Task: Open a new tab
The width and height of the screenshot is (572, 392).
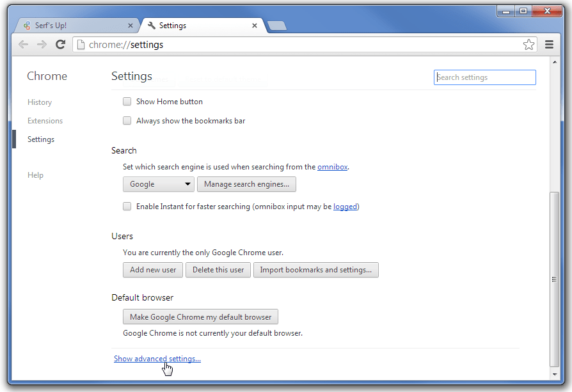Action: click(x=277, y=26)
